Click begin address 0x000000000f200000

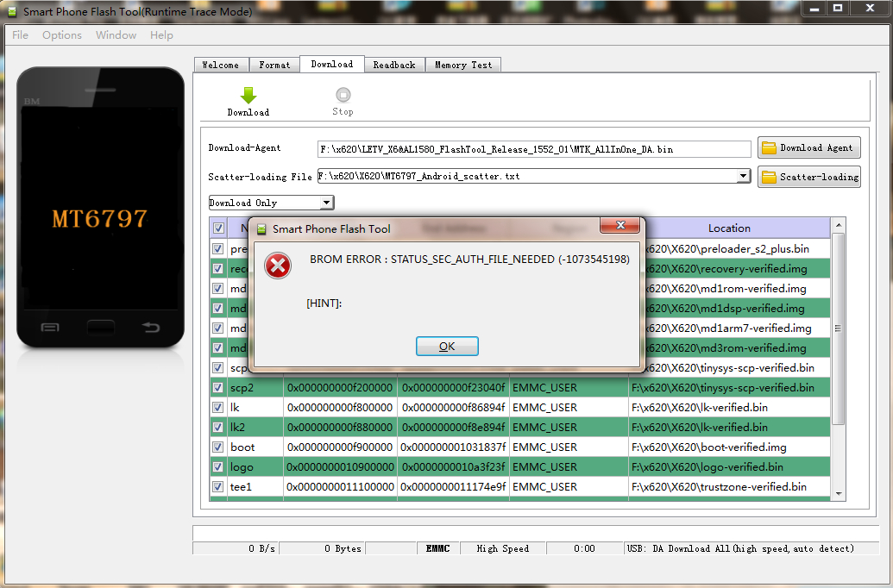click(x=340, y=388)
